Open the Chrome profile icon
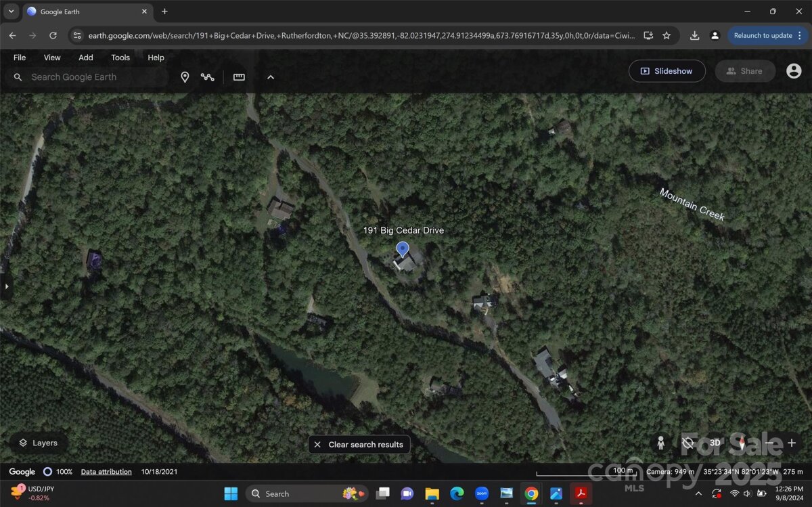Viewport: 812px width, 507px height. click(x=715, y=35)
